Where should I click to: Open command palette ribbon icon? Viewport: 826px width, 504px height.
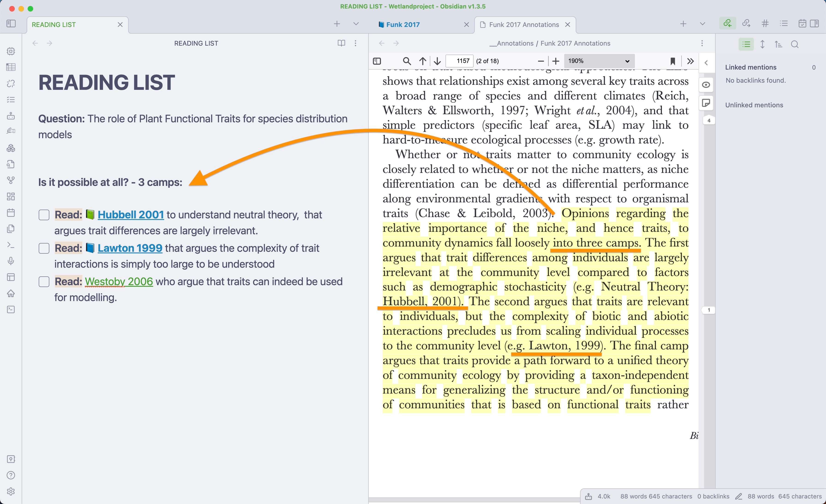pos(11,245)
